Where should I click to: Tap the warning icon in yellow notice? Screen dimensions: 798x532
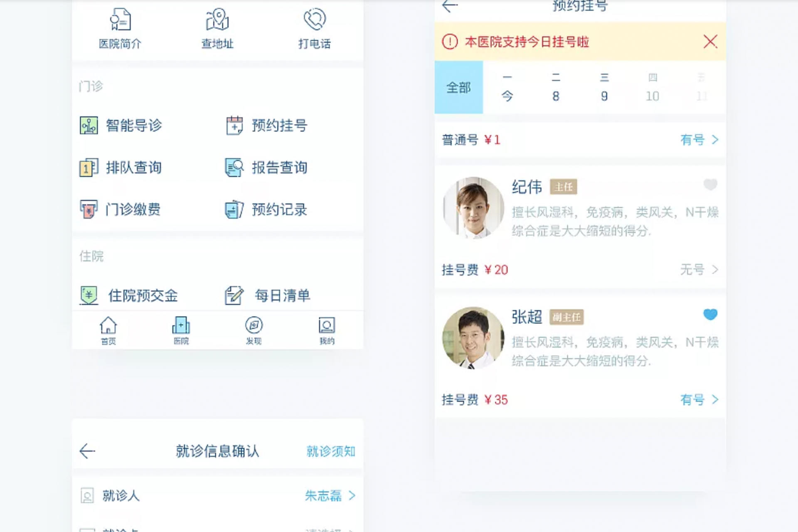point(450,42)
